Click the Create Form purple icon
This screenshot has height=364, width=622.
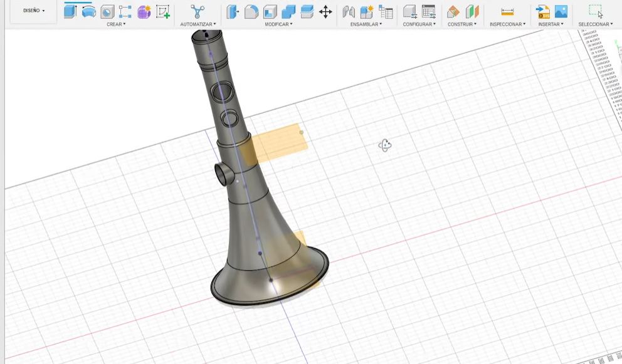[x=144, y=12]
